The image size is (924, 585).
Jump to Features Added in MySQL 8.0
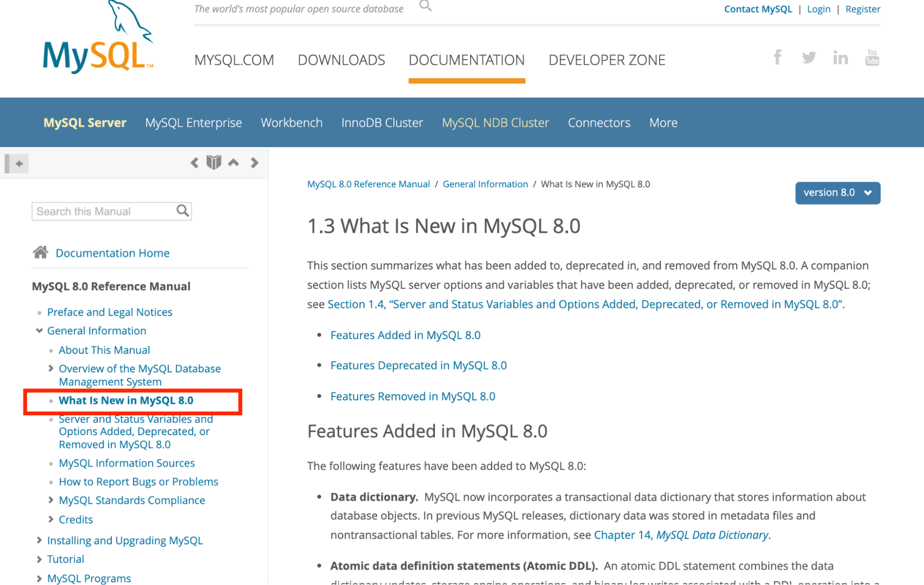[x=405, y=335]
